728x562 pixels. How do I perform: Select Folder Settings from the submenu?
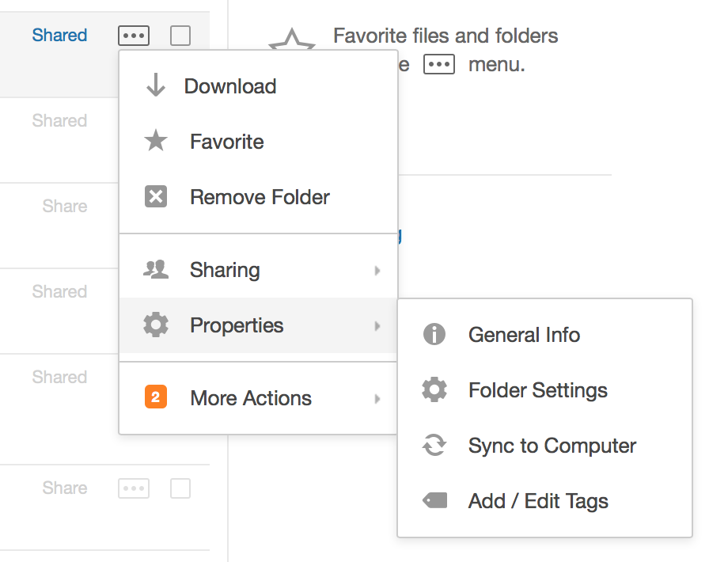coord(537,390)
